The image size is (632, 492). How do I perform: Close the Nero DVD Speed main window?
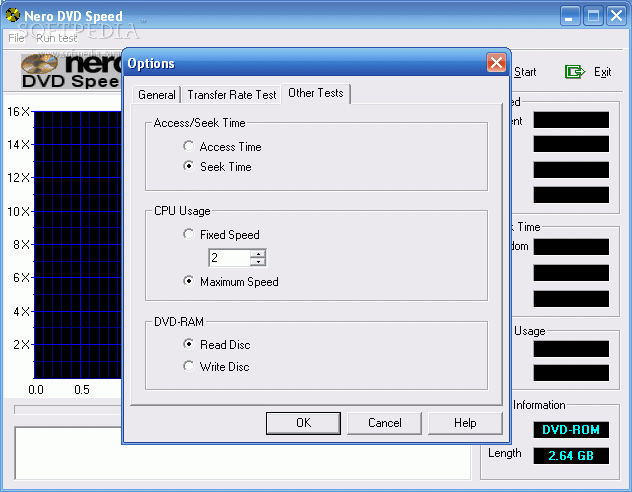[x=616, y=16]
